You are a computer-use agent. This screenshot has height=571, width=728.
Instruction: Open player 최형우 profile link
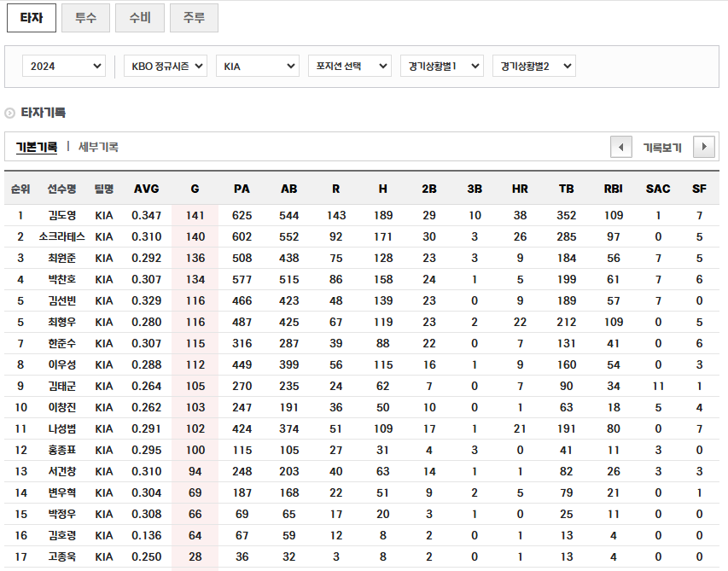(x=61, y=322)
